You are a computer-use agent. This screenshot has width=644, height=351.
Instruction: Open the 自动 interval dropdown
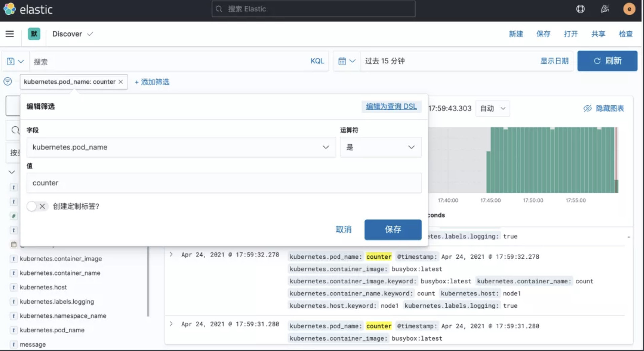point(492,108)
